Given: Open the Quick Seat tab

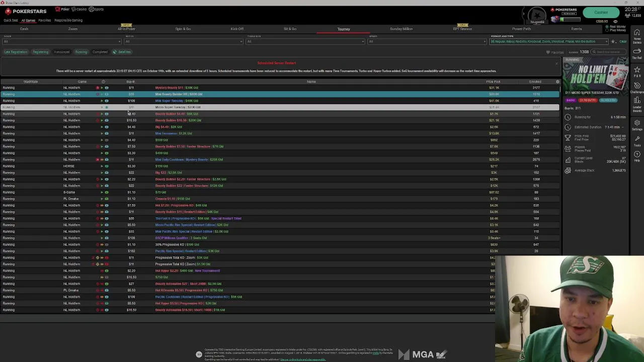Looking at the screenshot, I should (11, 21).
